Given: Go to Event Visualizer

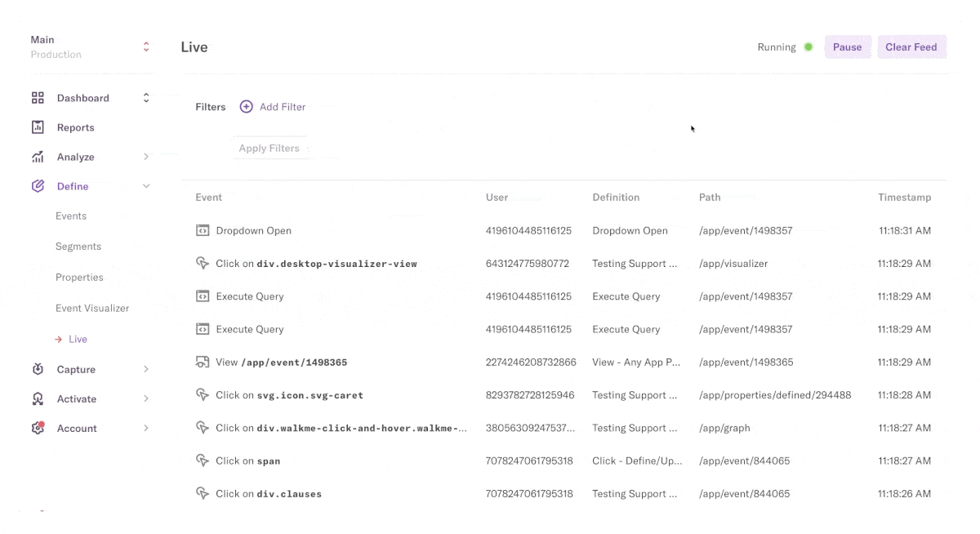Looking at the screenshot, I should tap(91, 308).
